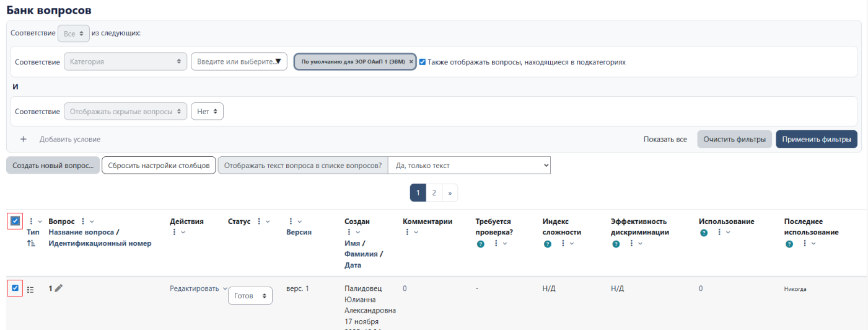This screenshot has width=868, height=330.
Task: Uncheck the checkbox for question 1
Action: click(x=15, y=288)
